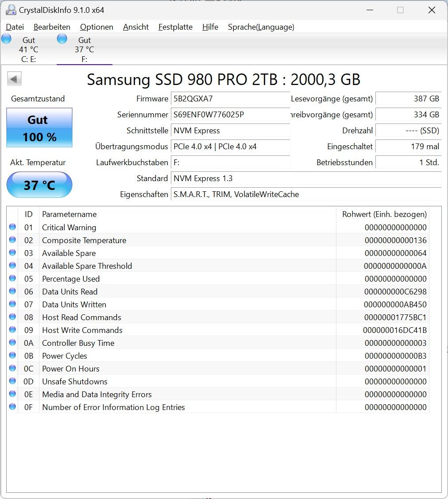Minimize the CrystalDiskInfo window
The image size is (448, 499).
[x=370, y=10]
